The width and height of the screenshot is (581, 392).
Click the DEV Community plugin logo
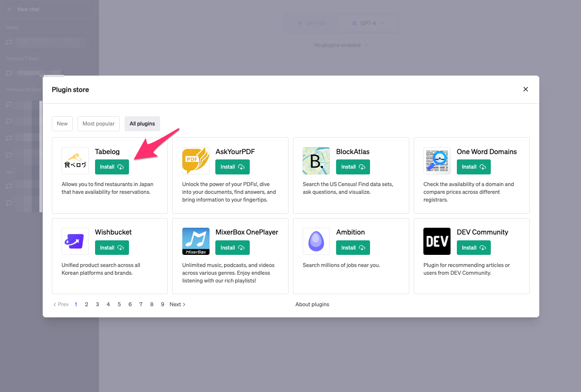point(437,241)
